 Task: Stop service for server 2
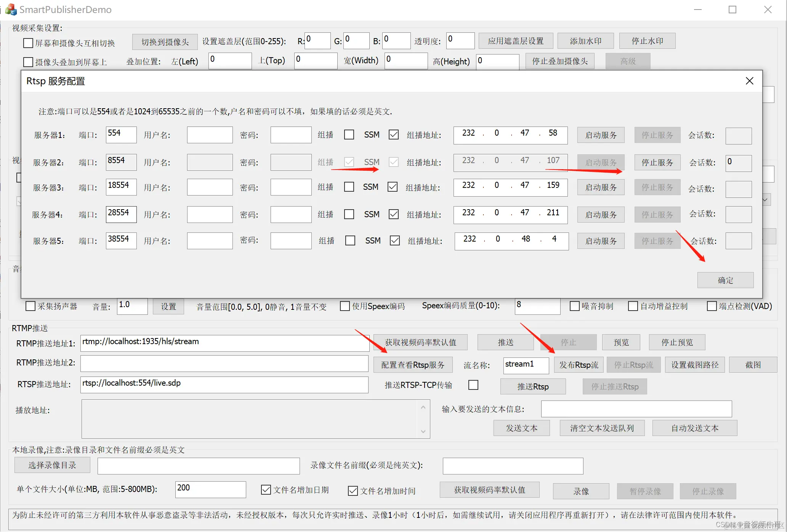click(x=657, y=163)
